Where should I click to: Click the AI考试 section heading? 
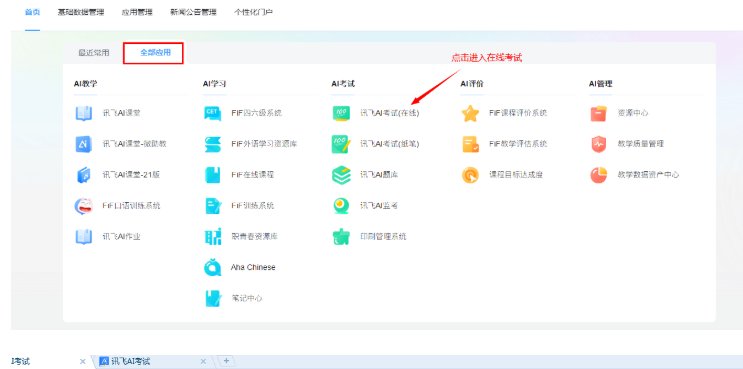click(x=343, y=84)
